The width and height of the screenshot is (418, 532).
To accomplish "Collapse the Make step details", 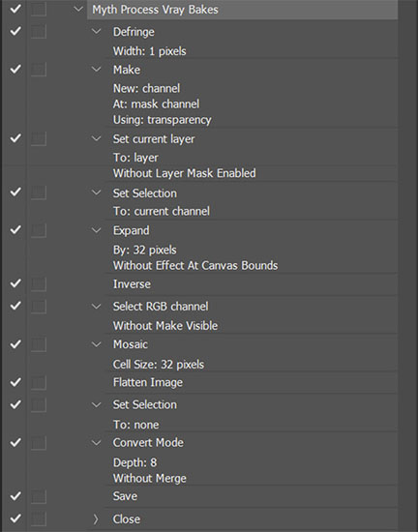I will point(97,70).
